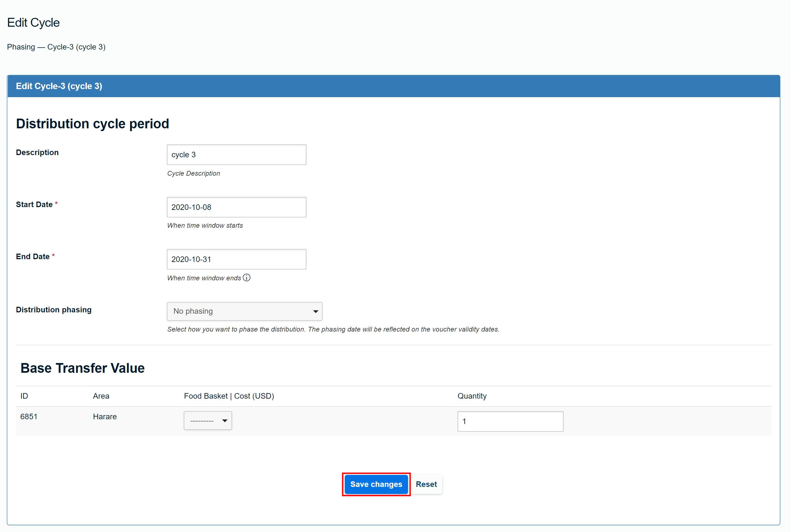Click the ID 6851 table cell

[x=29, y=417]
